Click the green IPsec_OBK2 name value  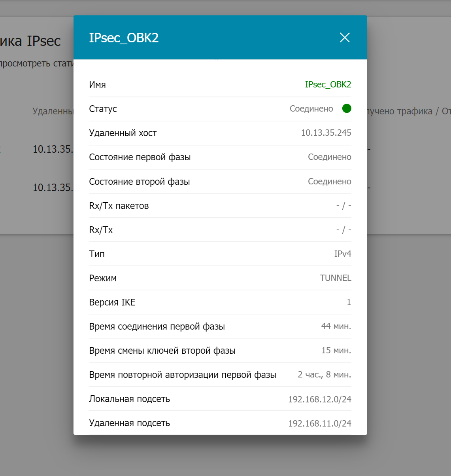pos(328,85)
